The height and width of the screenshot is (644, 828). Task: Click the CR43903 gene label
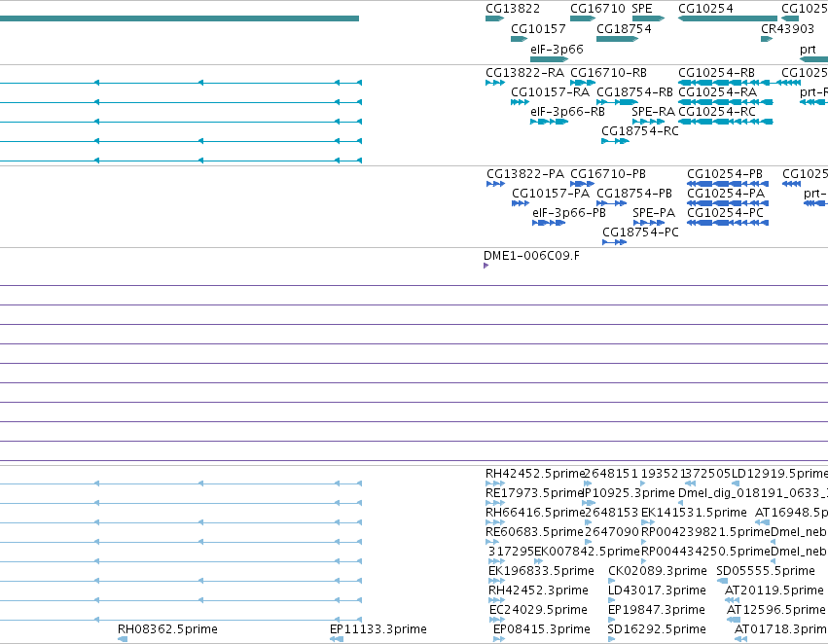pos(787,29)
